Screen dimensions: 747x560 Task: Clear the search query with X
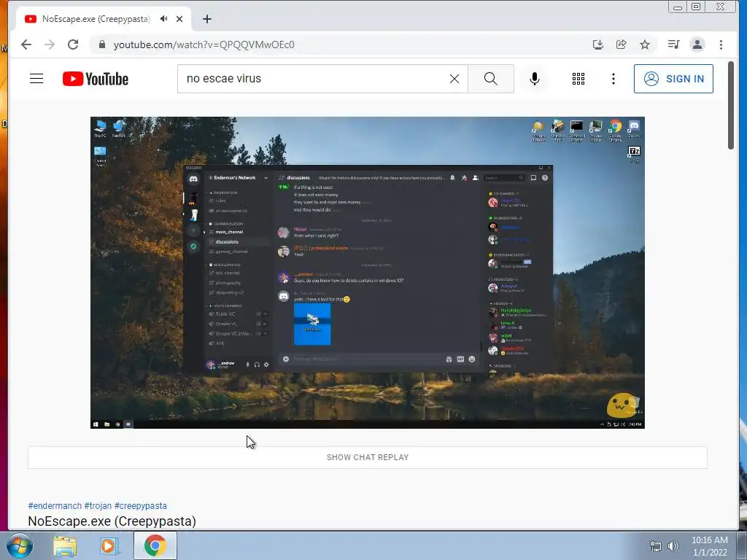[454, 79]
